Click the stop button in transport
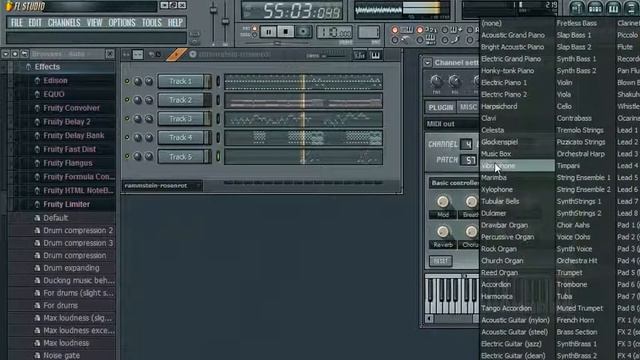 tap(285, 31)
